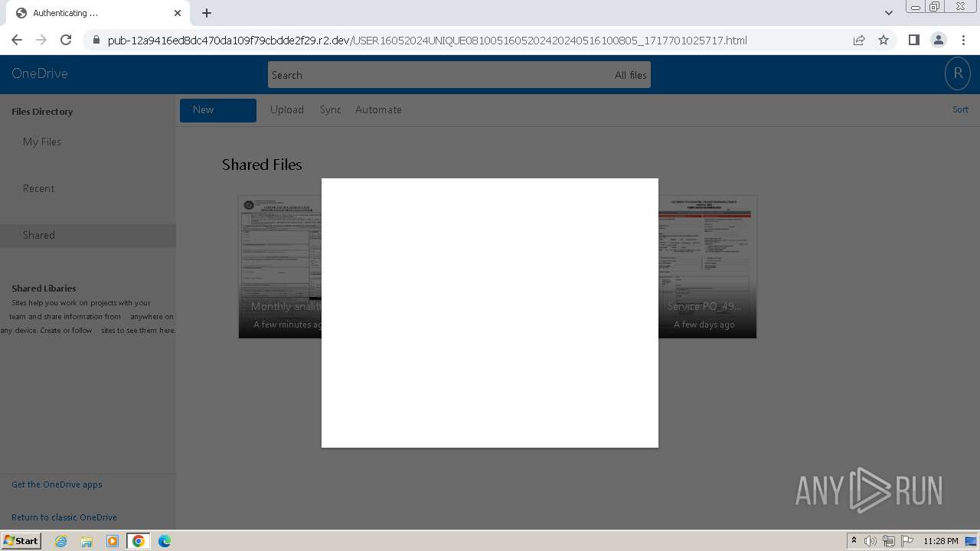Click the show desktop tray icon

pyautogui.click(x=971, y=541)
